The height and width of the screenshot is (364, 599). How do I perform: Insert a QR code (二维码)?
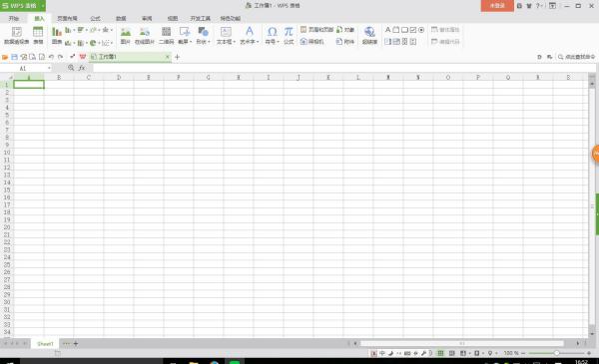point(166,35)
